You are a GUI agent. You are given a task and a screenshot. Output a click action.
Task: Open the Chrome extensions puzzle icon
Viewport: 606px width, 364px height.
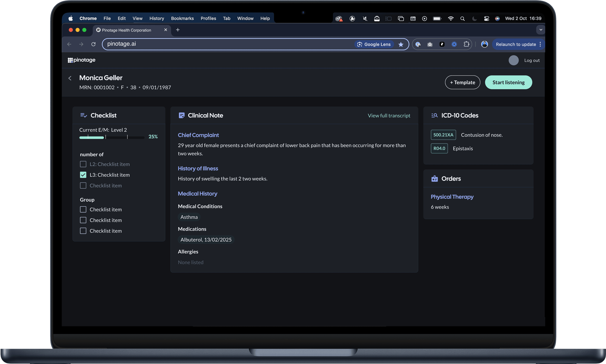click(466, 44)
